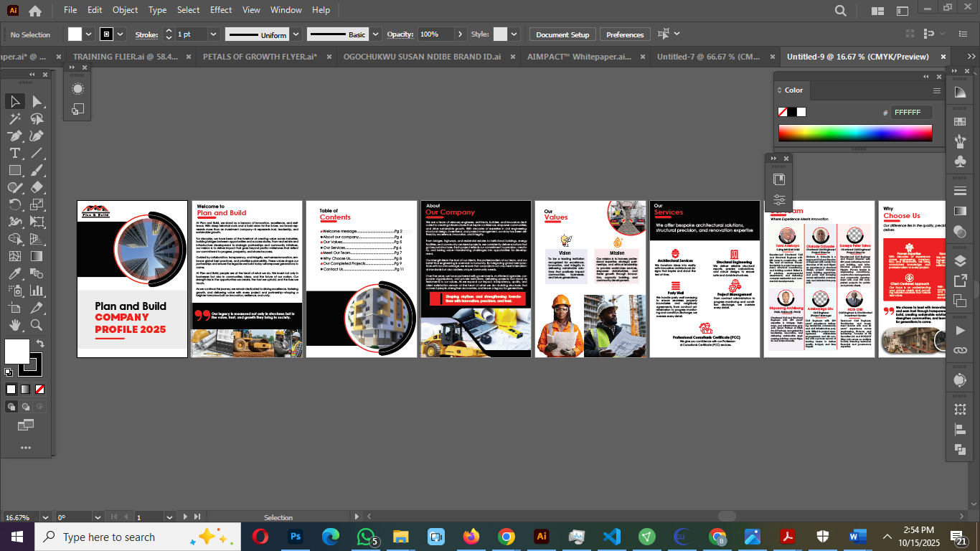
Task: Select the Scale tool
Action: coord(37,204)
